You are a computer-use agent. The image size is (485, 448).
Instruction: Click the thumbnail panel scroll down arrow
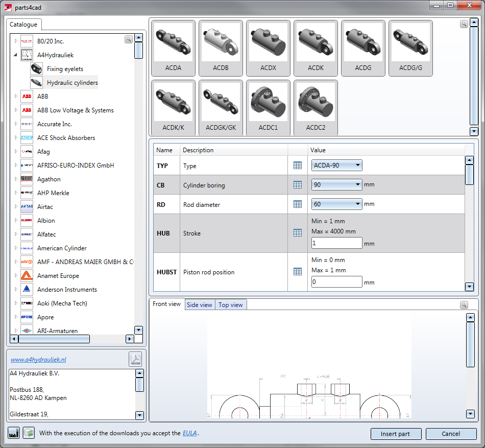[474, 131]
